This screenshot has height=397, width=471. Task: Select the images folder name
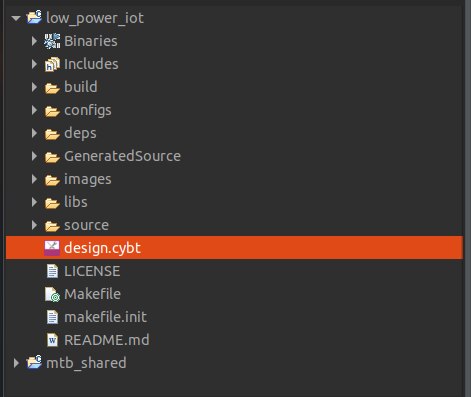coord(88,180)
